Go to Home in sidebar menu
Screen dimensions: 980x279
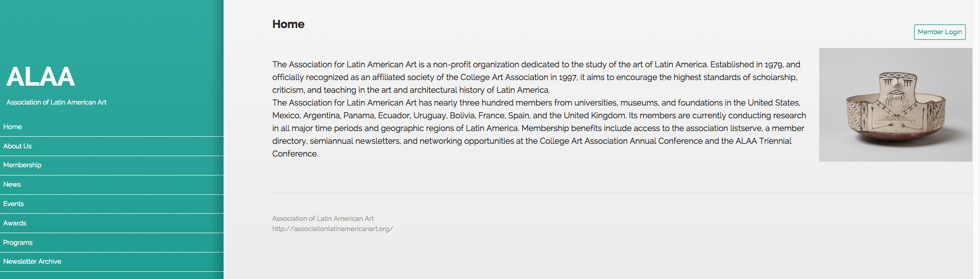[x=112, y=127]
